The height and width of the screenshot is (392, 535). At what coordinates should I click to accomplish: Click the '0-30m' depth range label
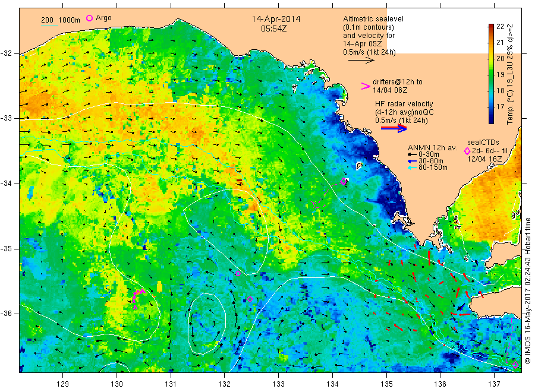(x=429, y=154)
